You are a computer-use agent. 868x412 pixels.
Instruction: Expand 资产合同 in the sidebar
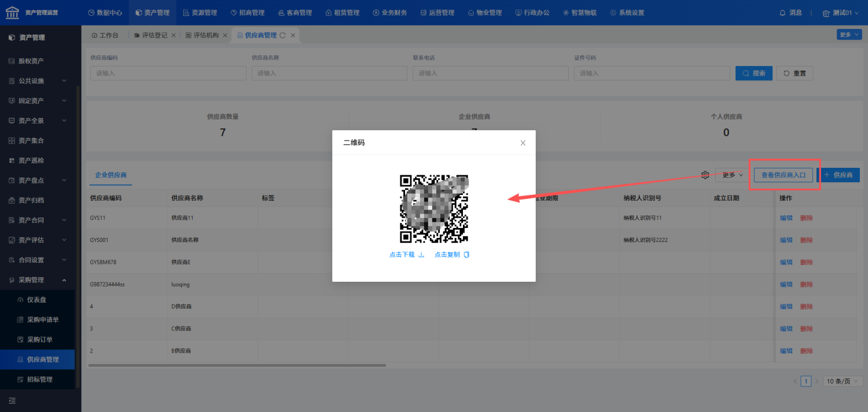point(38,220)
